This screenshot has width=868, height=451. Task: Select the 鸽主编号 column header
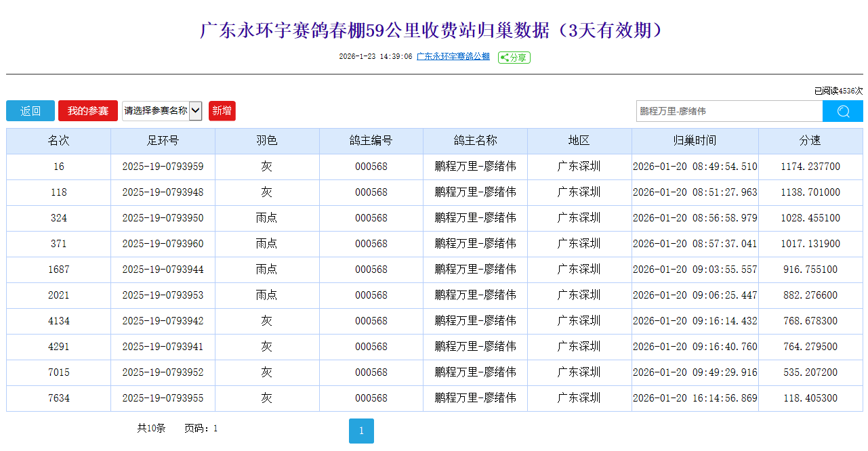[371, 141]
